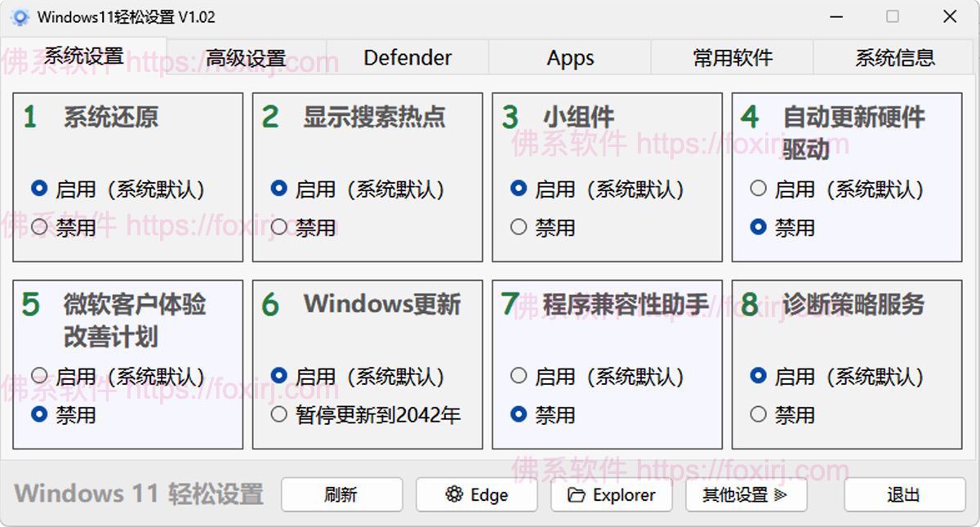Expand 其他设置 with its arrow
This screenshot has height=527, width=980.
click(x=780, y=495)
